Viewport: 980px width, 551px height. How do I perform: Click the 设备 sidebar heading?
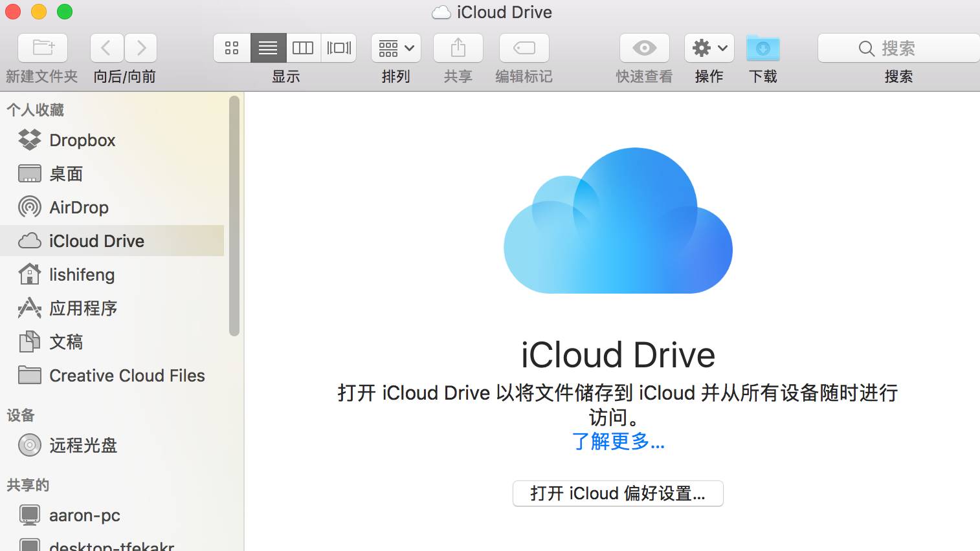[21, 415]
